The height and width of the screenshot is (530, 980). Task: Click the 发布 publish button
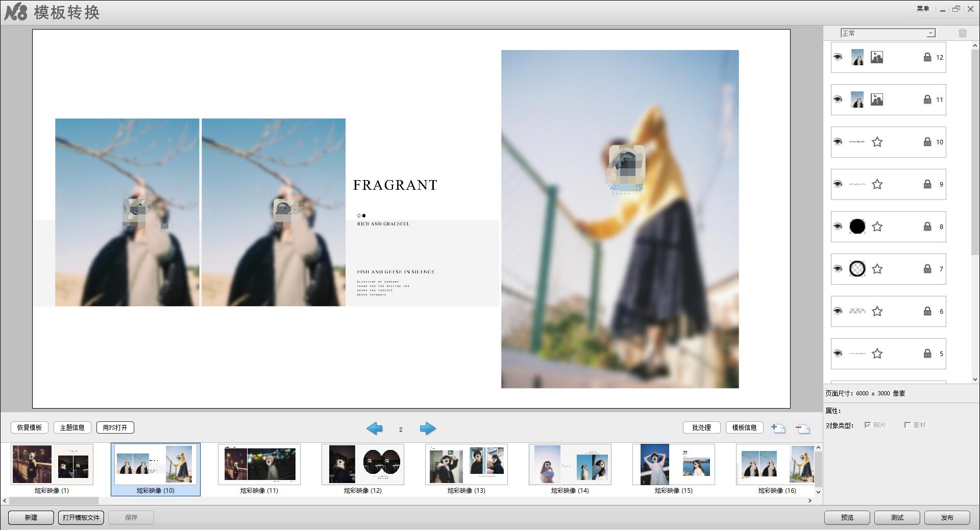tap(947, 517)
